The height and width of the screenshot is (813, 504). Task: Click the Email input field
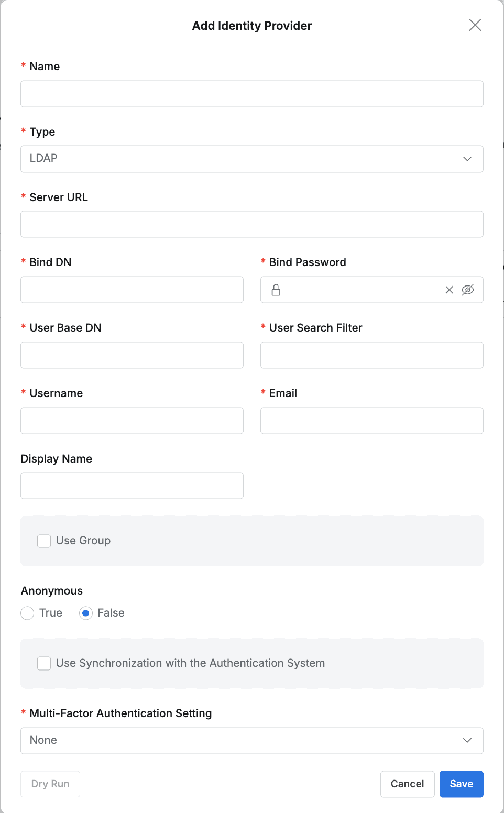coord(371,421)
